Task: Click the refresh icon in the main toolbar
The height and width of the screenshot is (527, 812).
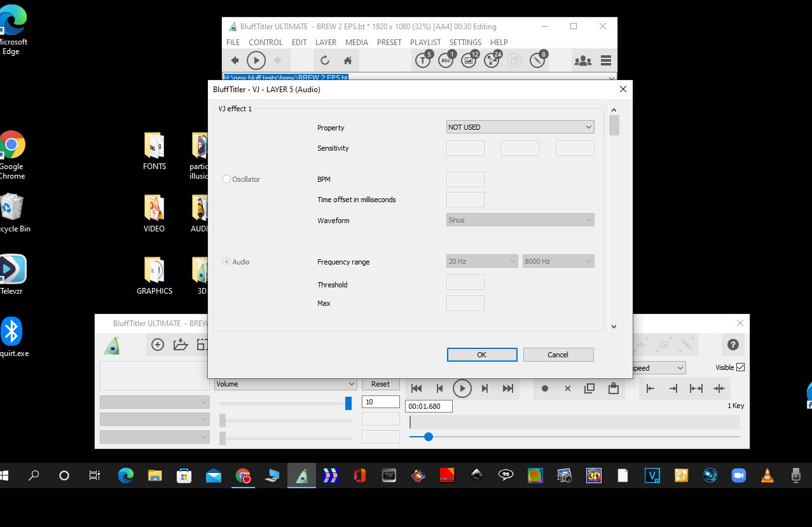Action: point(324,60)
